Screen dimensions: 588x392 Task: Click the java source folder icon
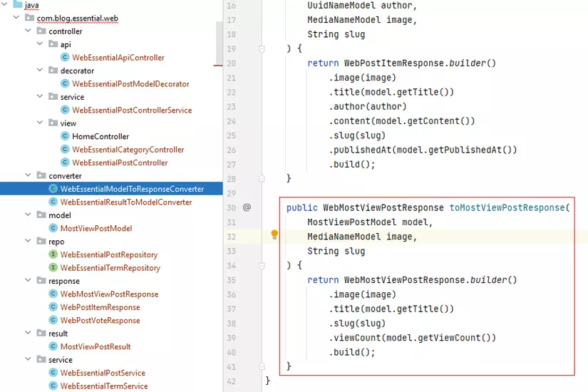coord(18,5)
